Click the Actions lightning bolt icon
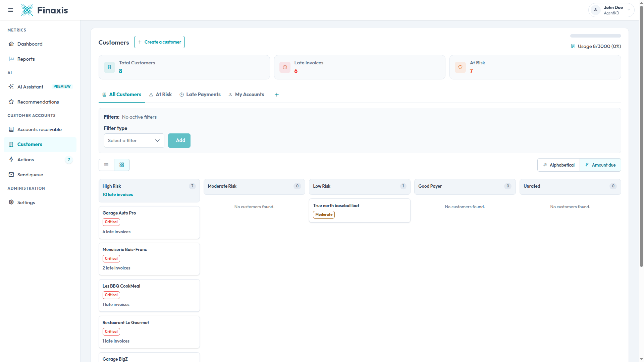The image size is (644, 362). click(x=11, y=160)
